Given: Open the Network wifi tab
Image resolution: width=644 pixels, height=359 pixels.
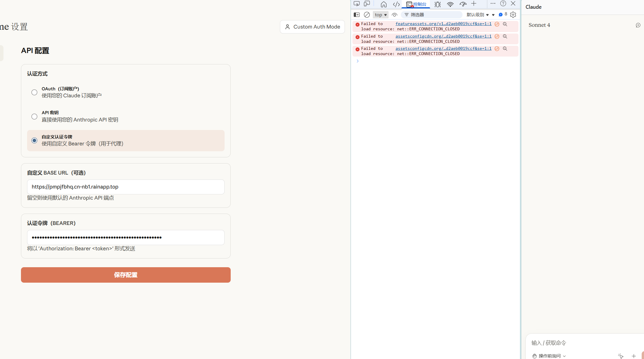Looking at the screenshot, I should [x=450, y=4].
